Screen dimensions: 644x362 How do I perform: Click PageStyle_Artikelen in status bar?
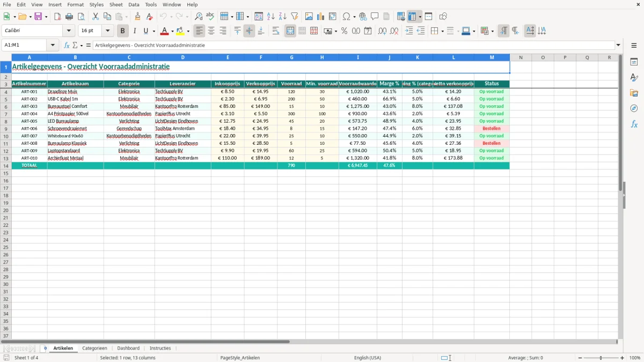click(240, 358)
